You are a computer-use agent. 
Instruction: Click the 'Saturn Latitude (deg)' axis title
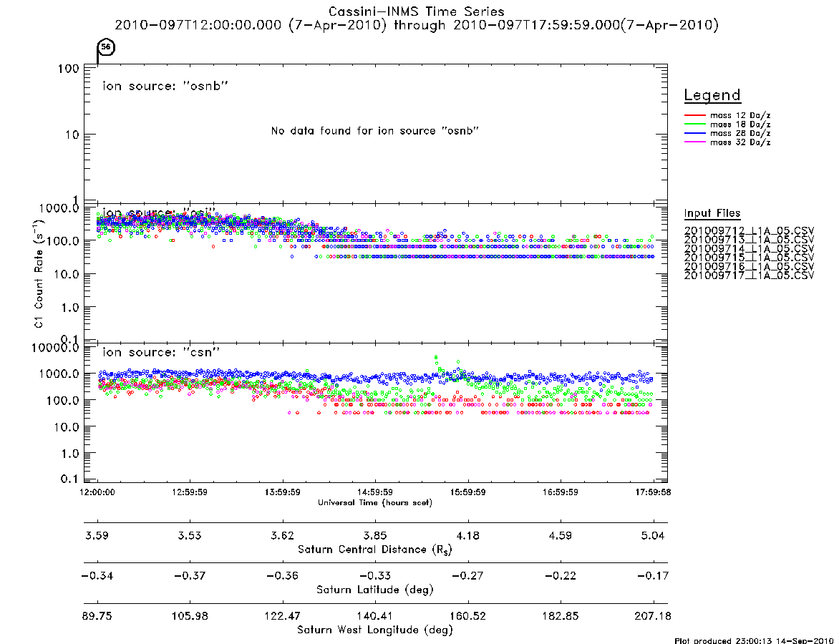tap(375, 590)
